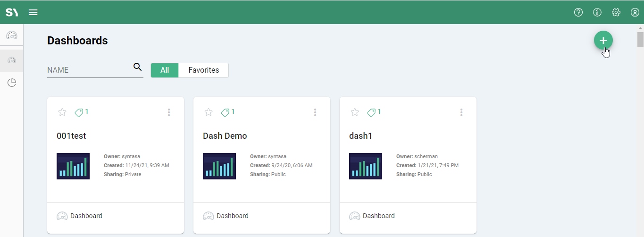Screen dimensions: 644x237
Task: Expand options menu for Dash Demo card
Action: pyautogui.click(x=315, y=112)
